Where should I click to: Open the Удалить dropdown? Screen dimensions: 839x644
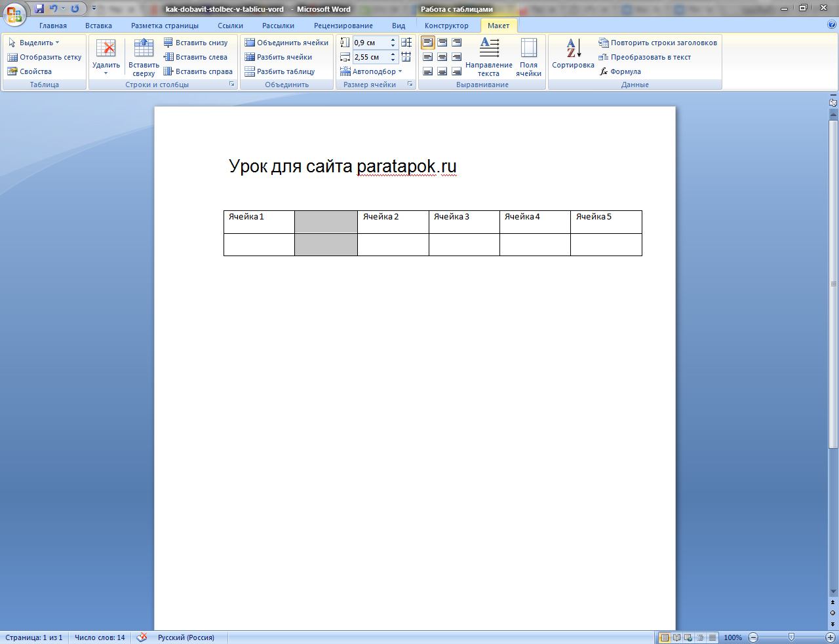[106, 57]
